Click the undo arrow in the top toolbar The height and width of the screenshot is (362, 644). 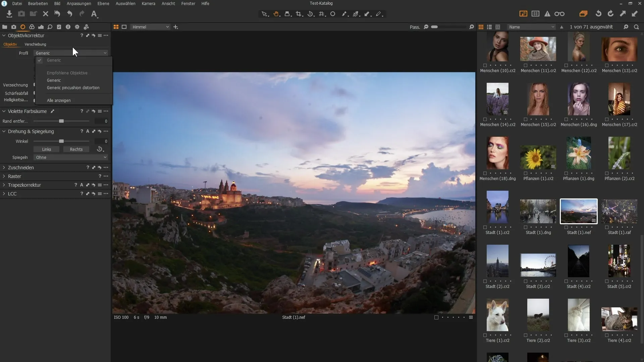(69, 14)
